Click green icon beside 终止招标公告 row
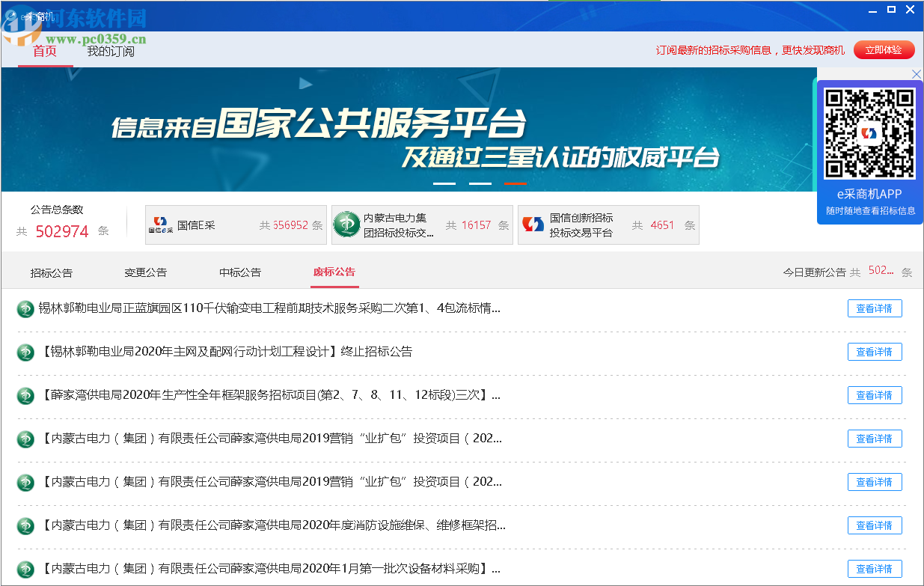The width and height of the screenshot is (924, 586). pos(25,352)
